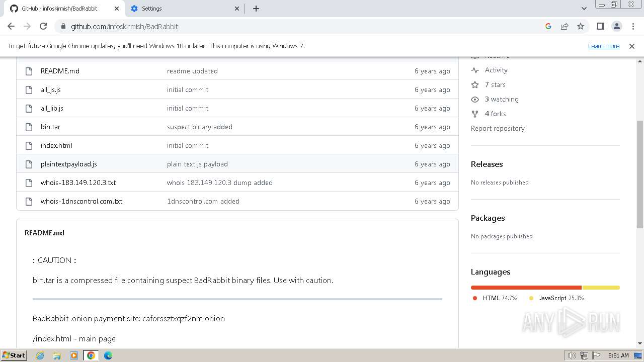Switch to the Settings tab
644x362 pixels.
click(185, 9)
